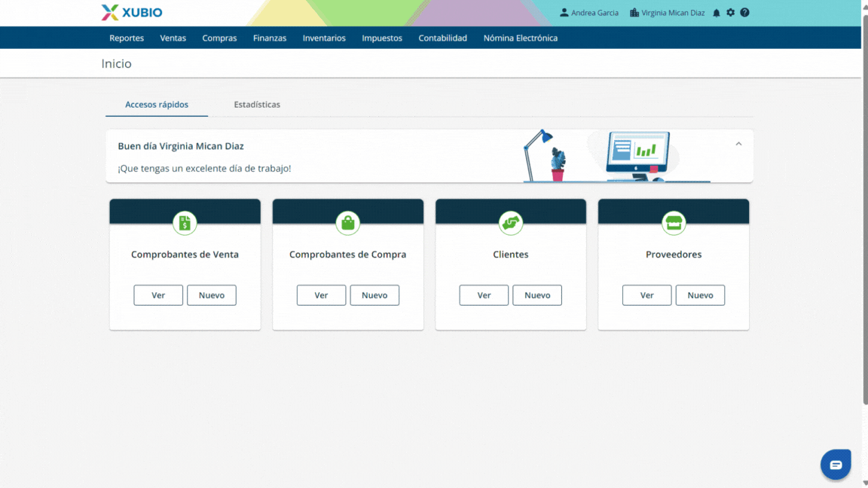Click Nuevo under Comprobantes de Compra

374,295
